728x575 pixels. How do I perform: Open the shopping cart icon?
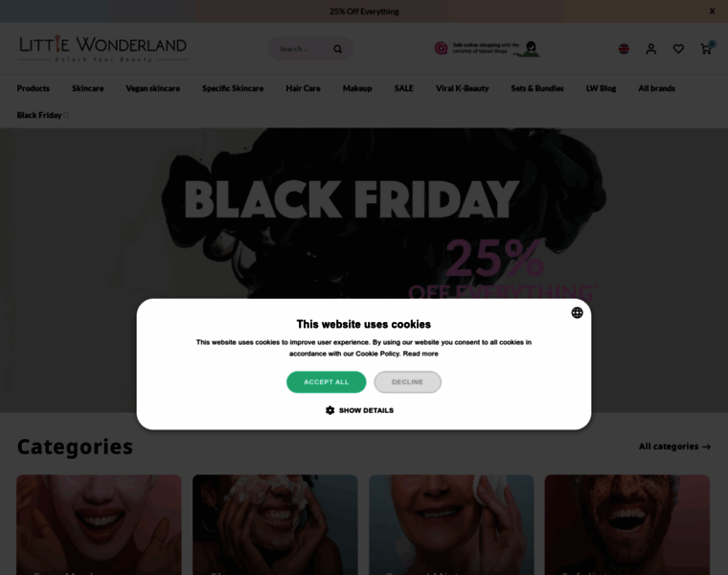(x=707, y=48)
